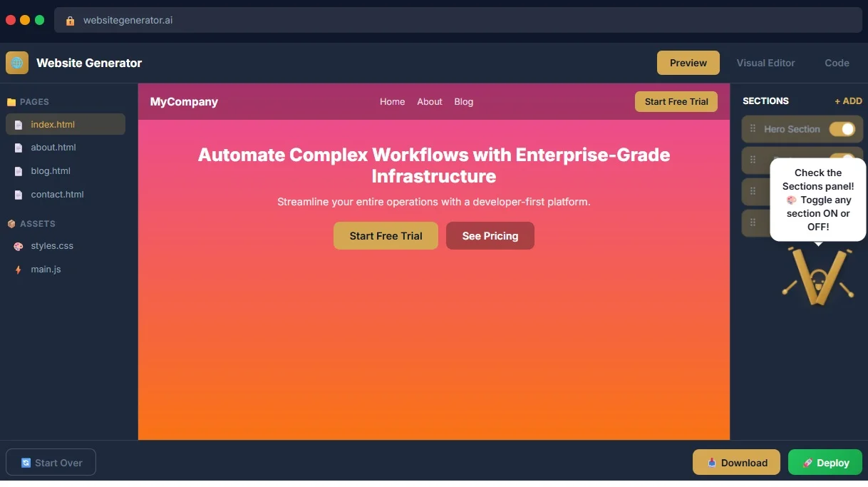This screenshot has width=868, height=487.
Task: Click the lightning bolt icon beside main.js
Action: [x=19, y=270]
